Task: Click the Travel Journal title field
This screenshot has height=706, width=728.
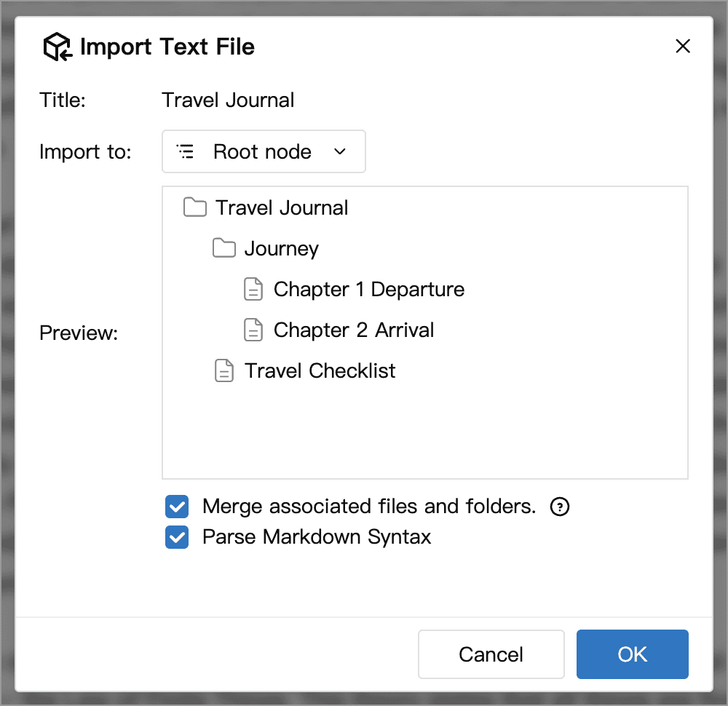Action: click(x=228, y=100)
